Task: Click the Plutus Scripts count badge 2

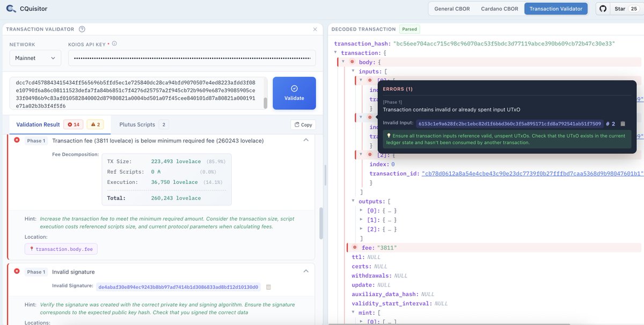Action: point(164,124)
